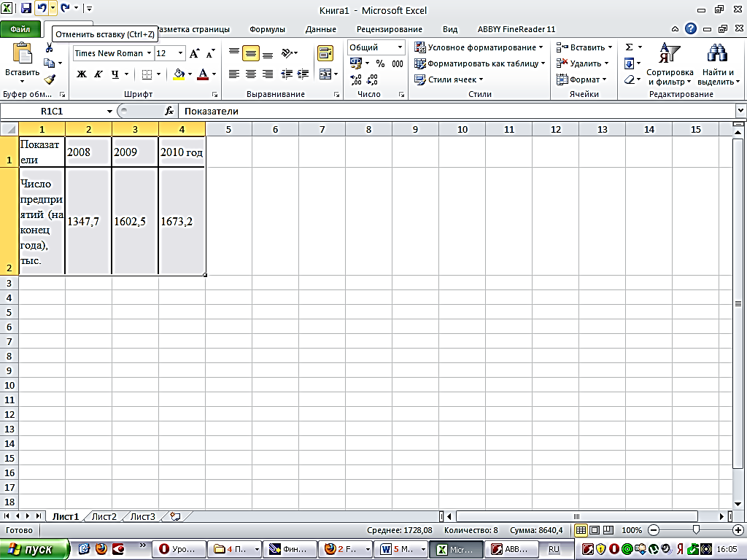Decrease font size with the small A icon

tap(210, 53)
